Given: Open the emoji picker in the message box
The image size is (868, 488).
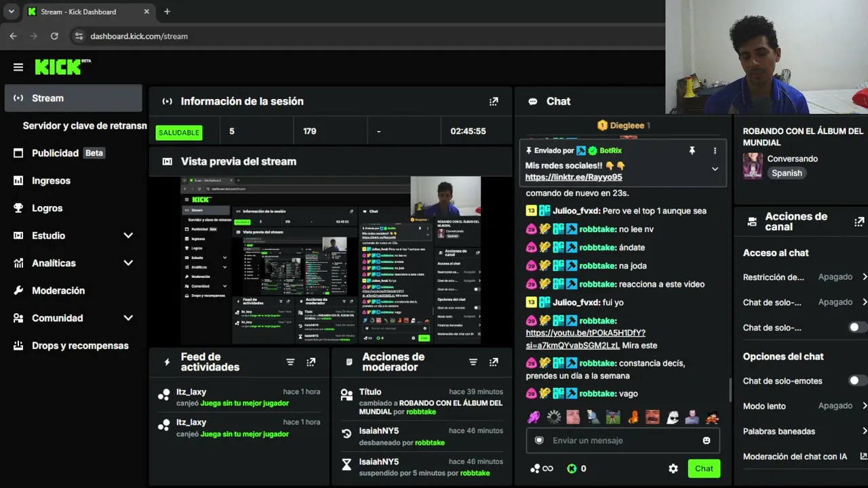Looking at the screenshot, I should point(707,441).
